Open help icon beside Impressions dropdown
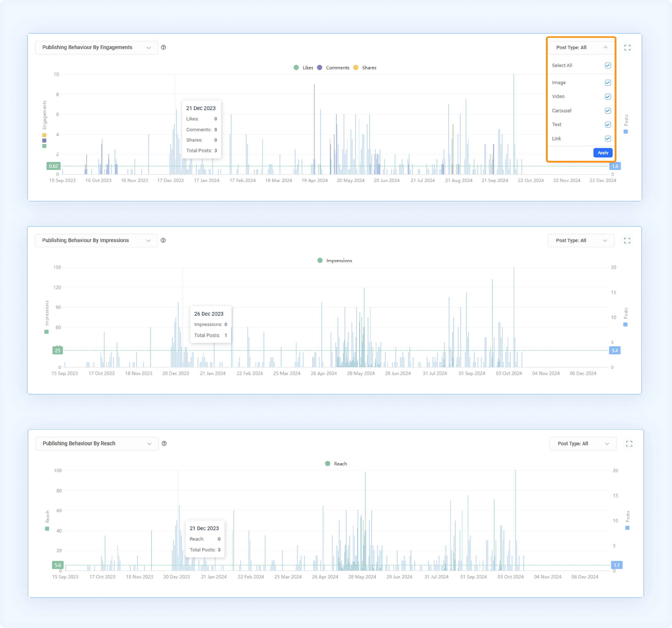672x628 pixels. 163,240
